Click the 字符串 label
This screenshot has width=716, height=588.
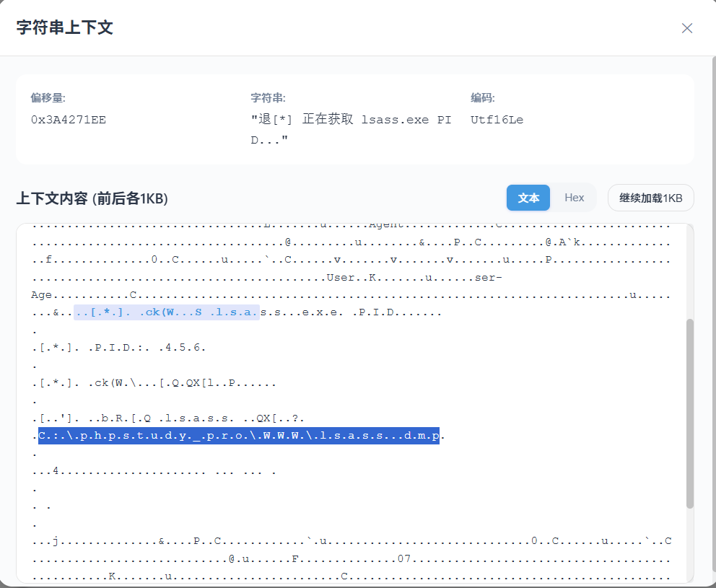tap(268, 97)
